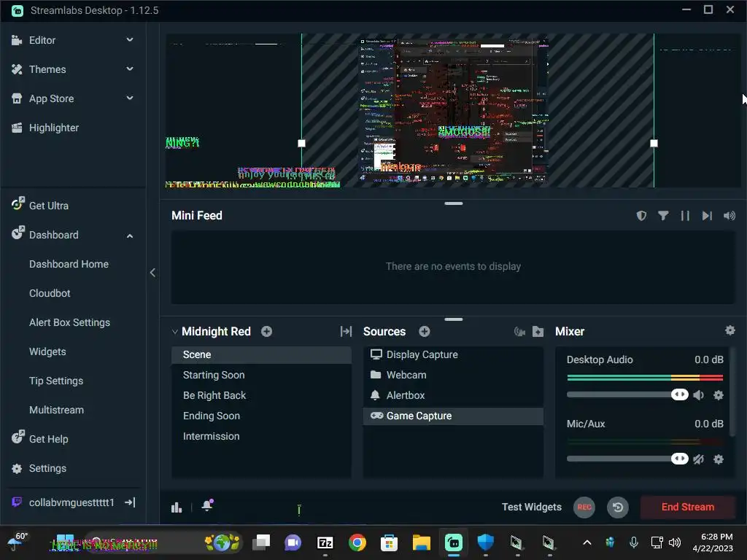Open scene transitions icon
747x560 pixels.
tap(346, 332)
